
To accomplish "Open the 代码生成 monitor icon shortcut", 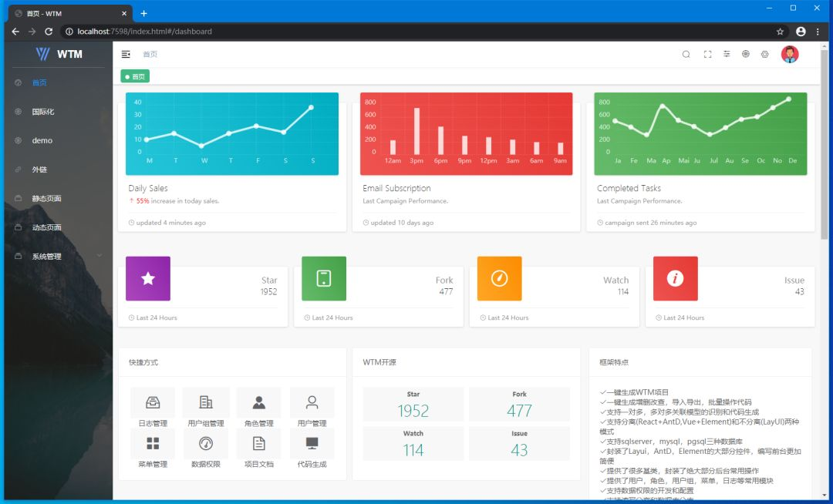I will click(312, 444).
